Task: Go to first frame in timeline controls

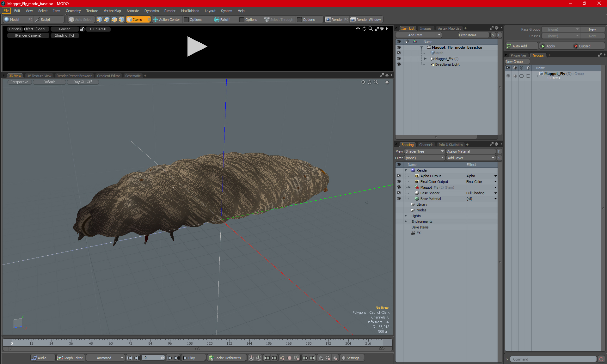Action: (x=129, y=358)
